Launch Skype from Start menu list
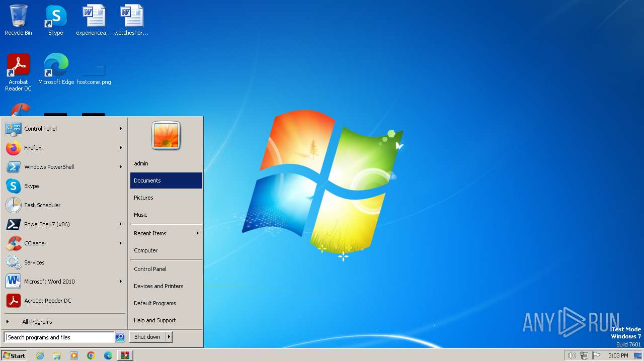The width and height of the screenshot is (644, 362). pyautogui.click(x=64, y=186)
